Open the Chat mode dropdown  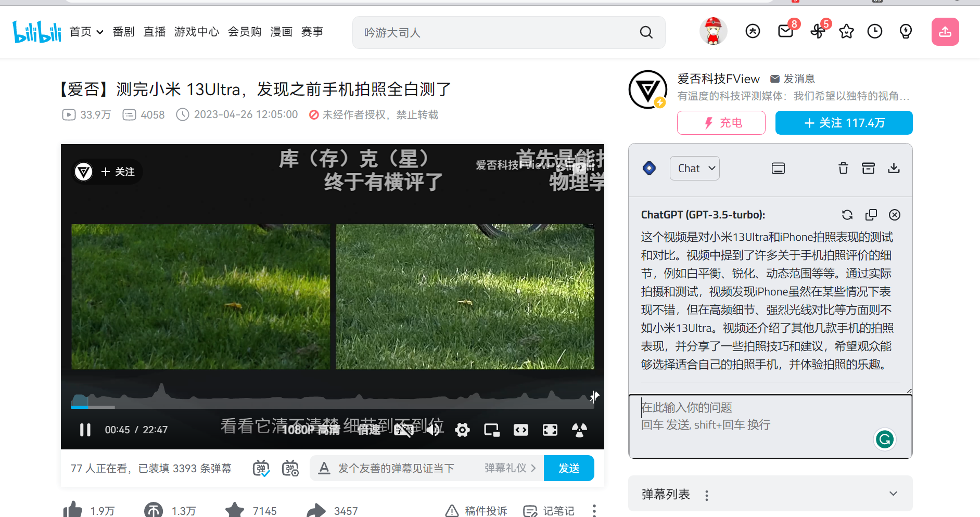click(x=695, y=169)
